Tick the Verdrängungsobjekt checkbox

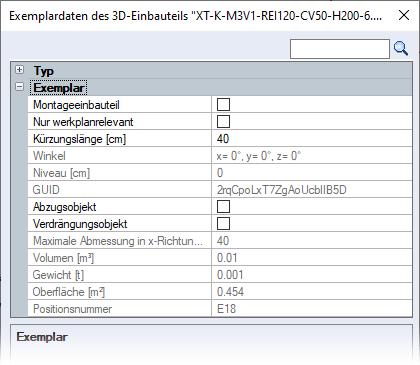point(223,224)
